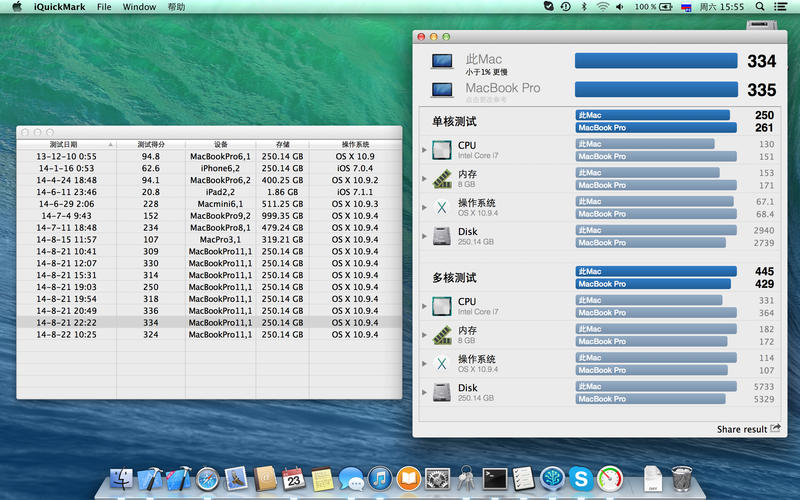800x500 pixels.
Task: Select the 14-6-29 2:06 Macmini6,1 row
Action: [x=209, y=204]
